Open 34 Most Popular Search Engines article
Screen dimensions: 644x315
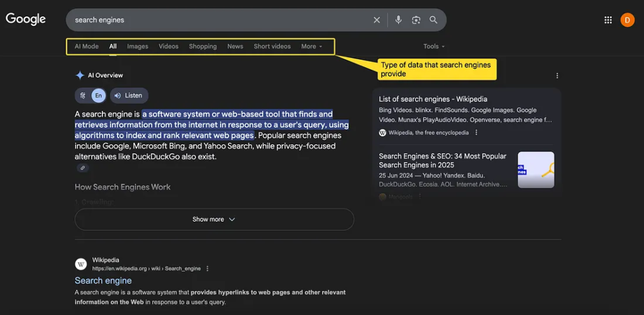coord(443,160)
